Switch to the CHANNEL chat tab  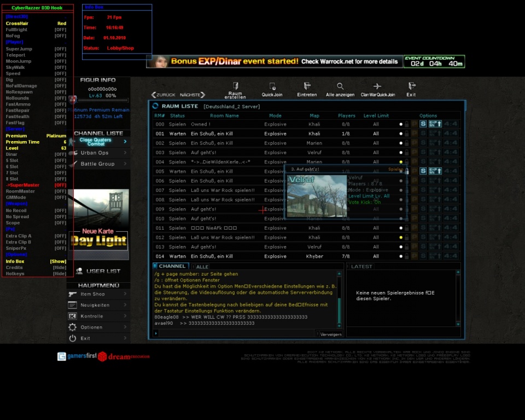point(171,266)
